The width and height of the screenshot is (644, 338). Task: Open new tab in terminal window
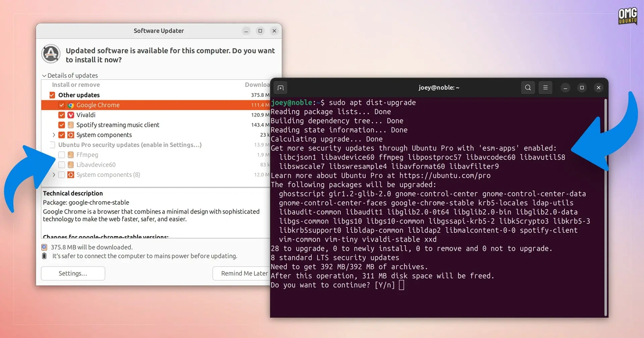coord(281,88)
